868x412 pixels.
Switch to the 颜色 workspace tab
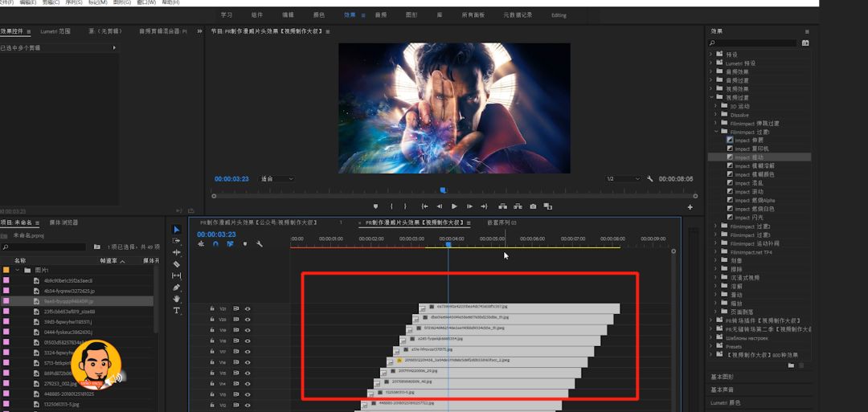(319, 15)
